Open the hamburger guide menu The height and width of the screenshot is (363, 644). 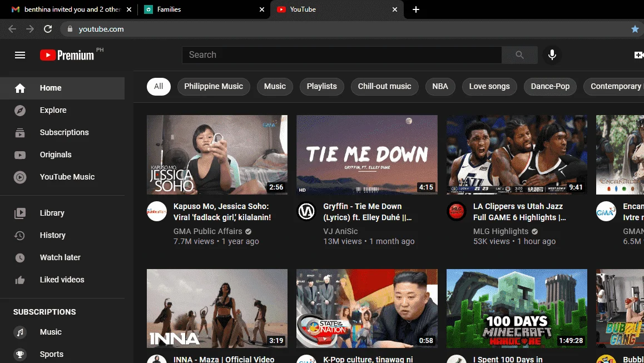20,55
